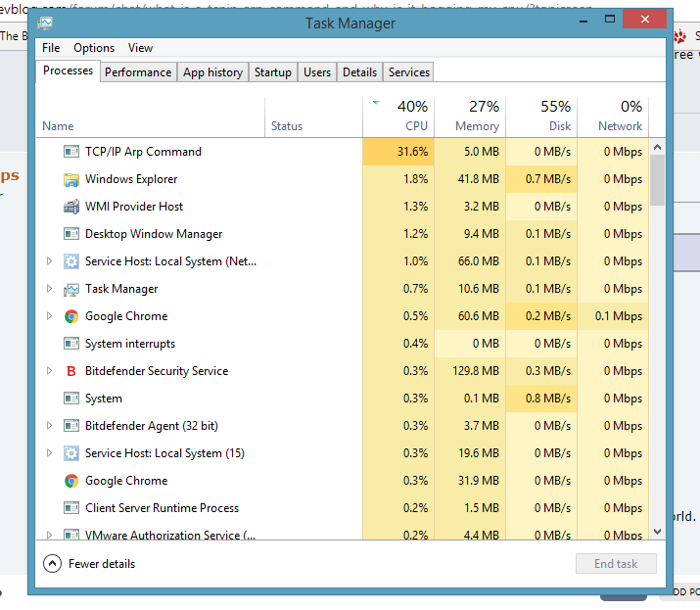Click the Windows Explorer folder icon
700x610 pixels.
71,179
